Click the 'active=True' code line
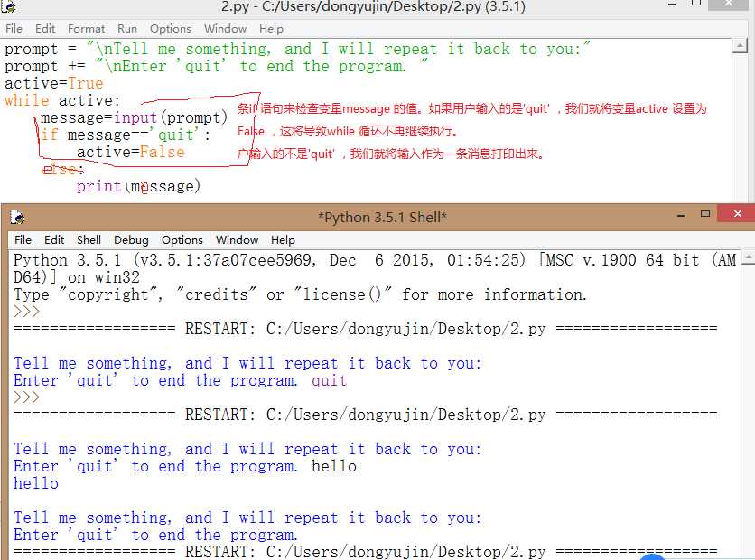755x560 pixels. pos(54,83)
